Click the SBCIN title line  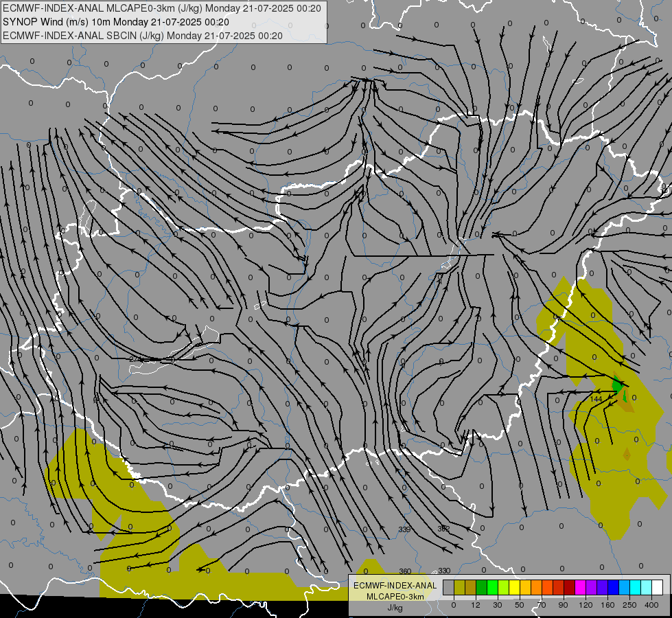tap(143, 36)
